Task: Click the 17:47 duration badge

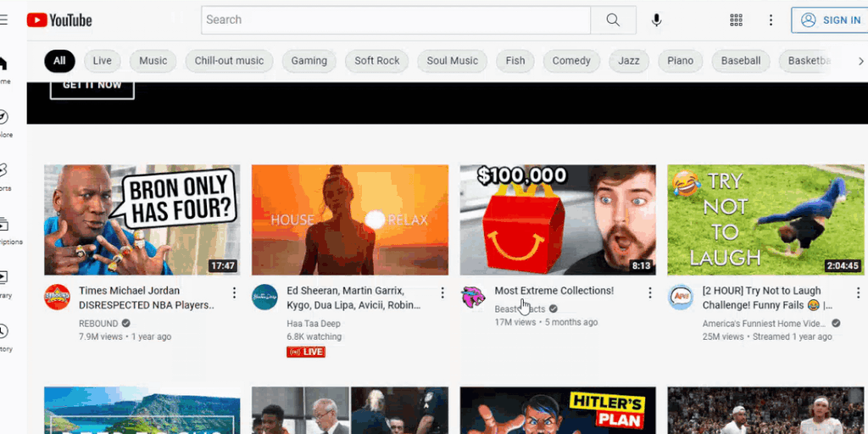Action: point(223,266)
